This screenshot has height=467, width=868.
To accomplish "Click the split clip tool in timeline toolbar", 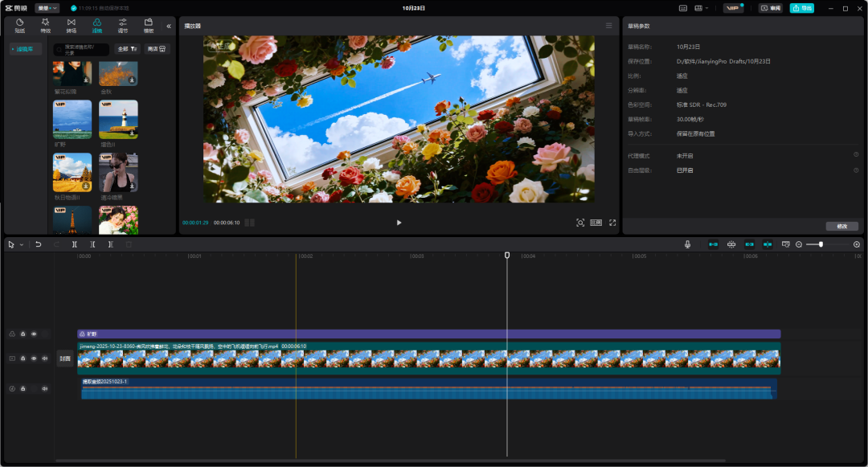I will pos(75,244).
